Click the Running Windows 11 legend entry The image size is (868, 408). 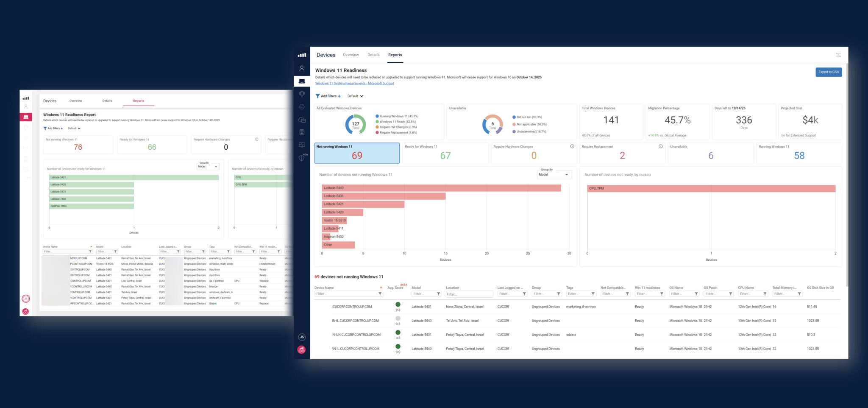(x=397, y=117)
